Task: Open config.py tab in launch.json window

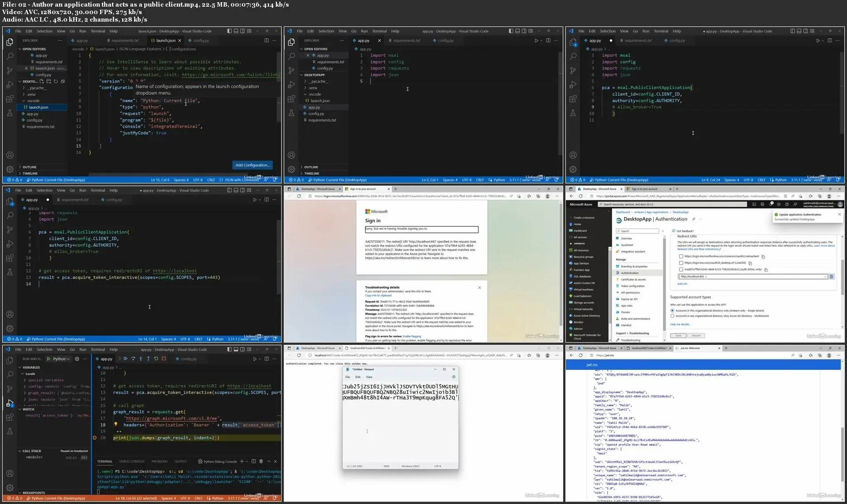Action: (201, 41)
